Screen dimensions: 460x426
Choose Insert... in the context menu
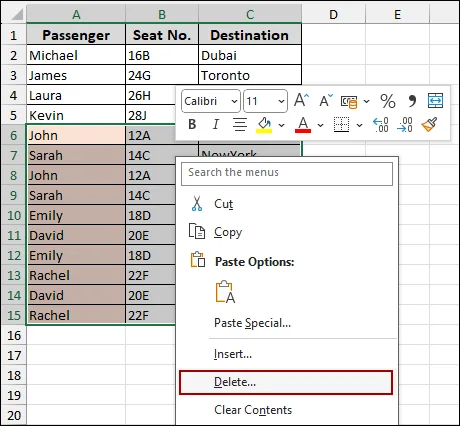287,354
